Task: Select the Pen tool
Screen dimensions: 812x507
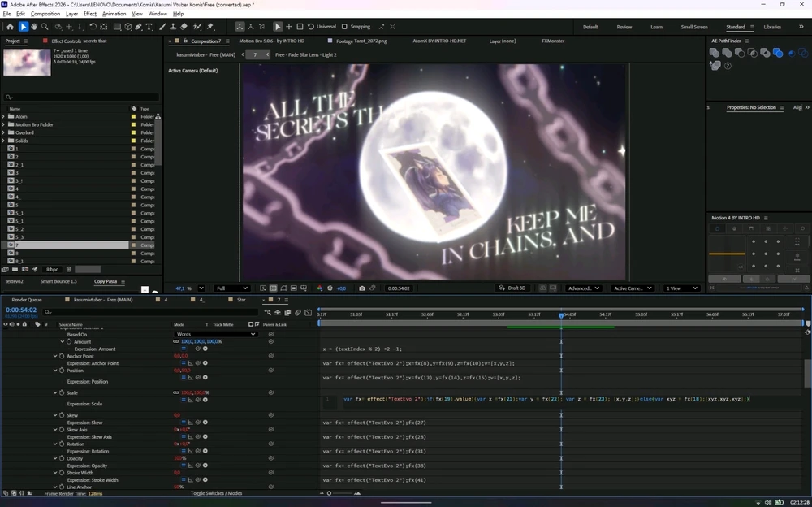Action: [x=139, y=27]
